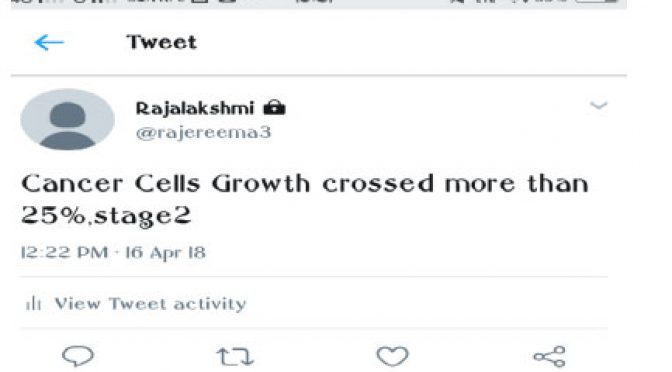This screenshot has height=372, width=672.
Task: Click the Rajalakshmi display name
Action: [195, 108]
